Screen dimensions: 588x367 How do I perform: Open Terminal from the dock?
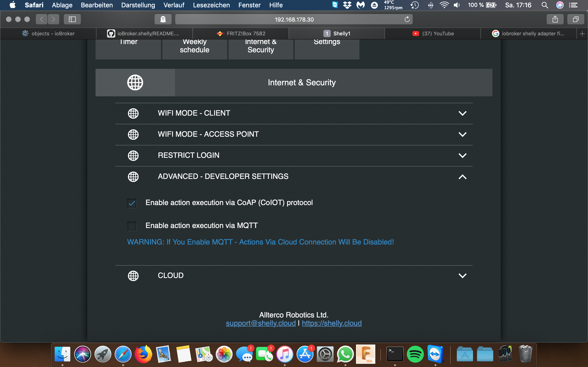[395, 354]
